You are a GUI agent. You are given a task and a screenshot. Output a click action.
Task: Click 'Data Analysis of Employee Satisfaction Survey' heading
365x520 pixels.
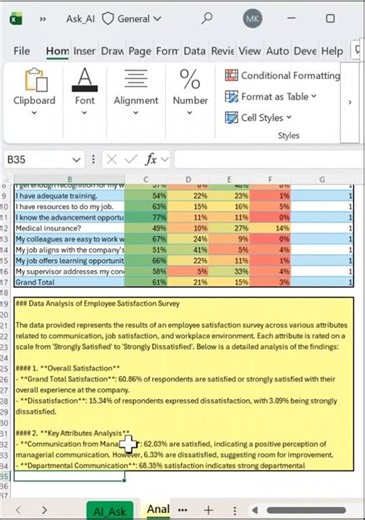pos(104,304)
